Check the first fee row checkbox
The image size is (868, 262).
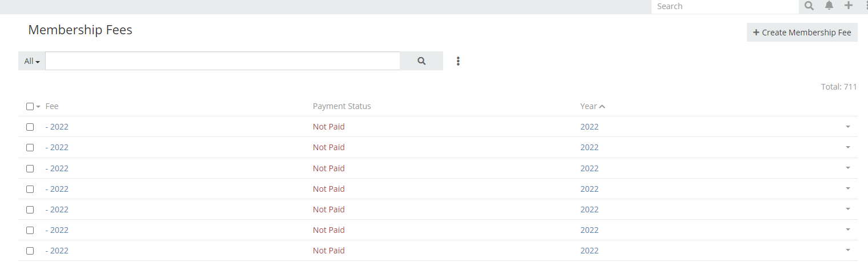[30, 127]
